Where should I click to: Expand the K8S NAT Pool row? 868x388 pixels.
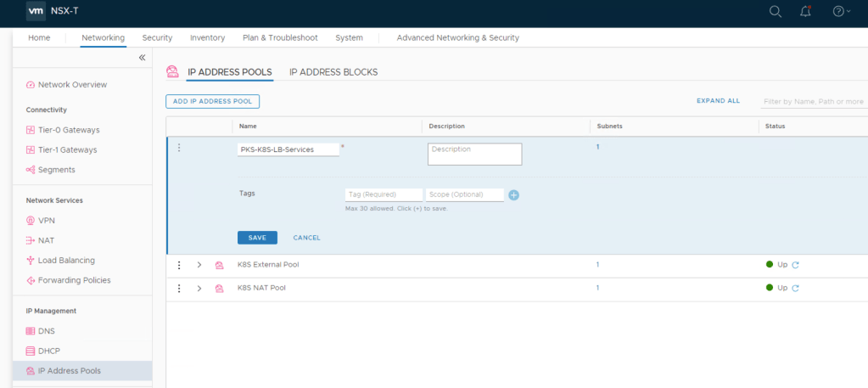tap(199, 289)
